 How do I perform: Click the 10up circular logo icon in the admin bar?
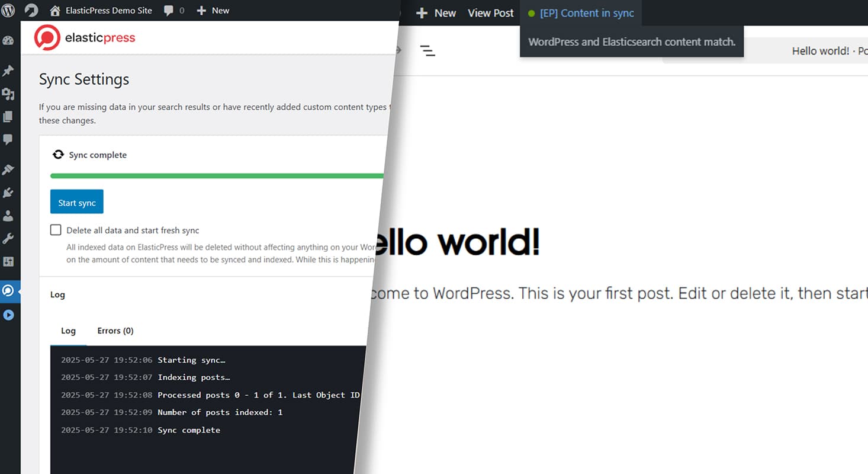click(31, 10)
